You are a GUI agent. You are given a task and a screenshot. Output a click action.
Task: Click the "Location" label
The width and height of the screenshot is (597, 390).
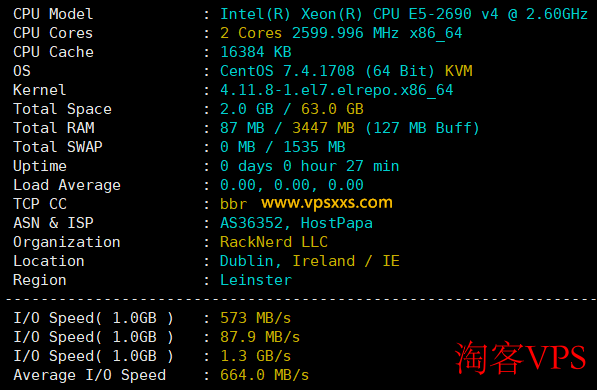tap(49, 261)
